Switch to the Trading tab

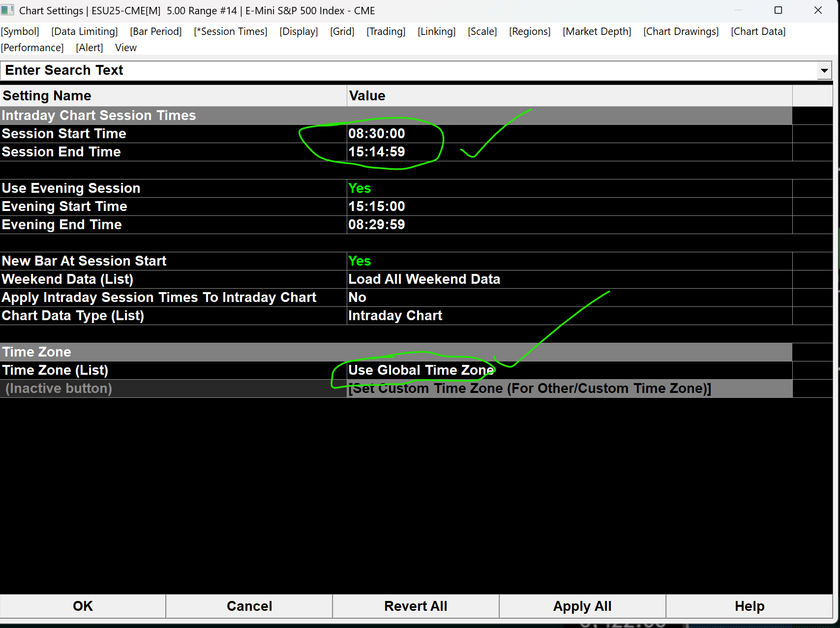pos(386,31)
